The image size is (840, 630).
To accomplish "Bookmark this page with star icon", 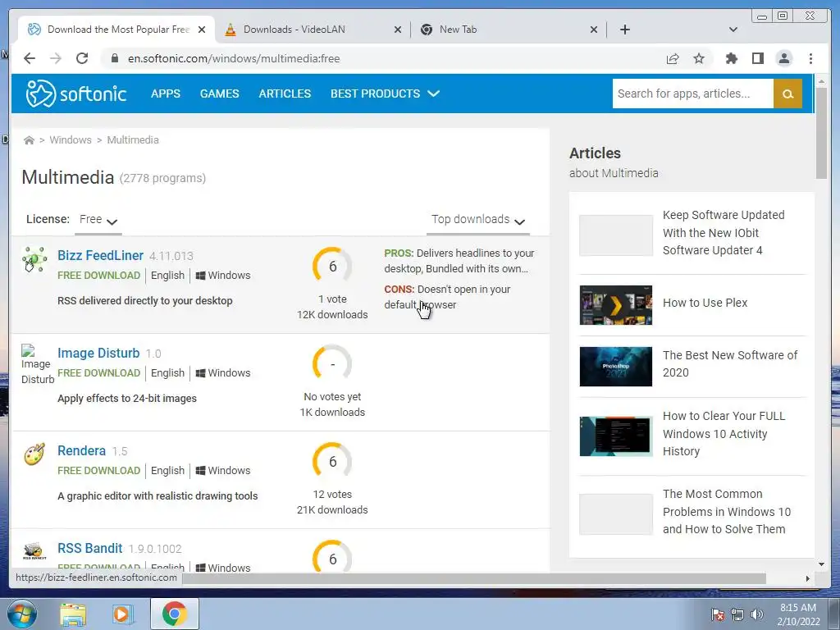I will click(699, 58).
